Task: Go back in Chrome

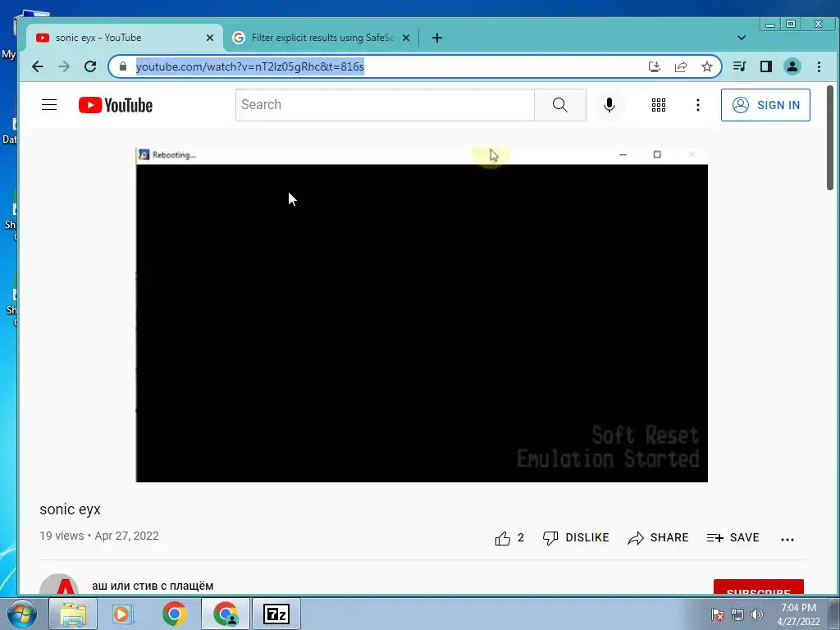Action: [38, 66]
